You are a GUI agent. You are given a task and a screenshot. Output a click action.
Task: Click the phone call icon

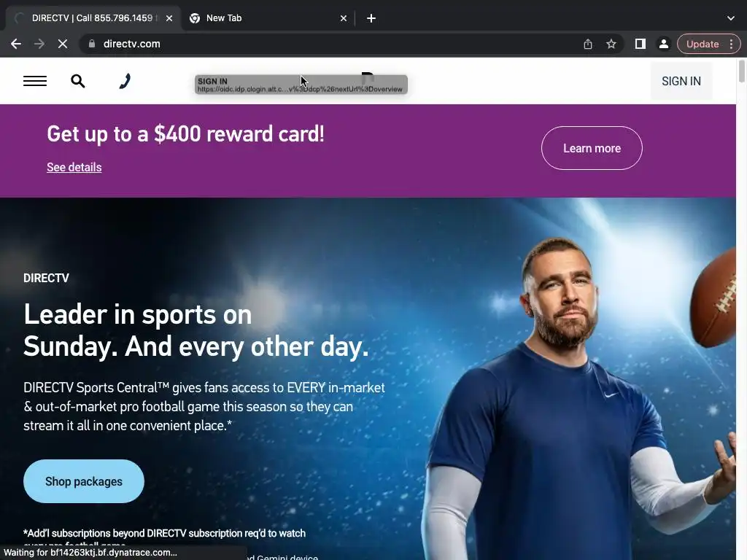[125, 81]
